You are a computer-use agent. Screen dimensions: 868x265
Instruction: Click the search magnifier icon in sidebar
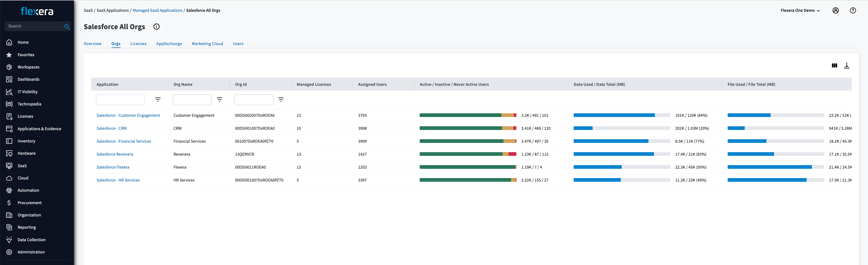pyautogui.click(x=67, y=27)
